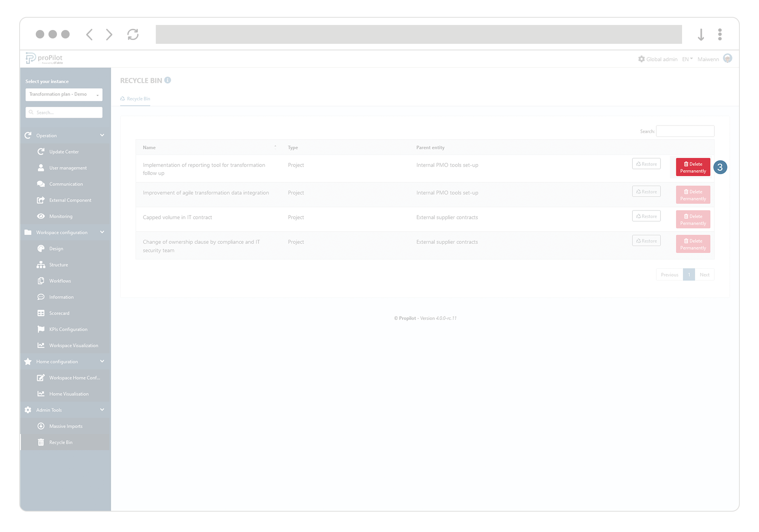Delete Permanently the reporting tool project
Viewport: 759px width, 532px height.
pyautogui.click(x=693, y=168)
